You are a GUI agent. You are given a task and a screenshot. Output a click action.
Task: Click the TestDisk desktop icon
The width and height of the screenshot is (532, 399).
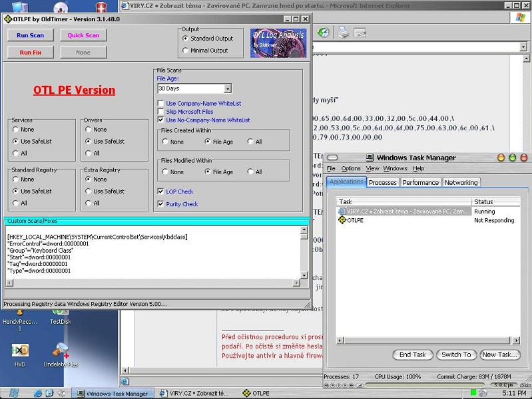(x=61, y=317)
